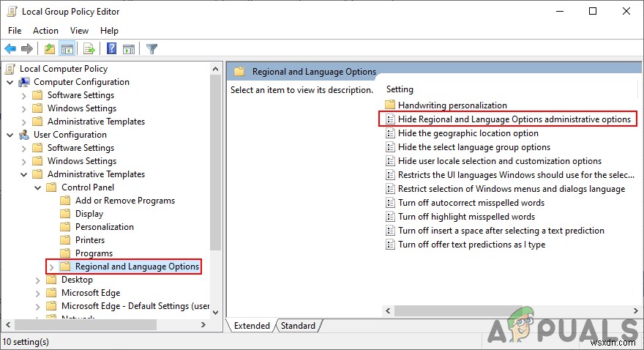Go up one level with folder icon
The height and width of the screenshot is (350, 644).
coord(50,49)
